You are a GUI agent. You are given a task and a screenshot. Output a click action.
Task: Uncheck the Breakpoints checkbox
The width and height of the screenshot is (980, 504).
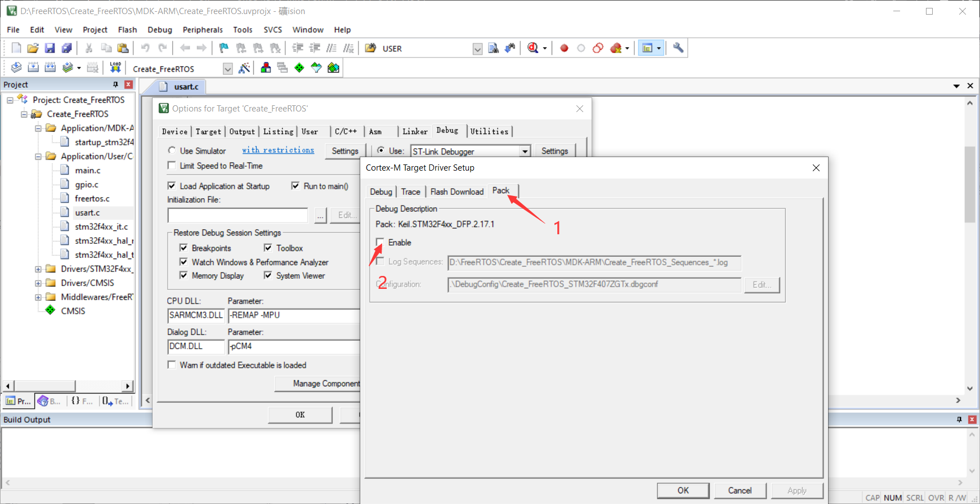click(184, 248)
